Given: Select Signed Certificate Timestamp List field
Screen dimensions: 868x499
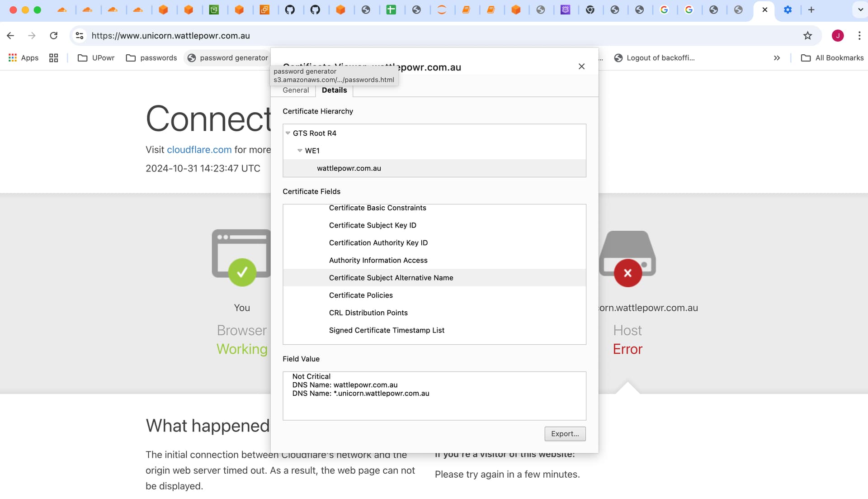Looking at the screenshot, I should [434, 331].
